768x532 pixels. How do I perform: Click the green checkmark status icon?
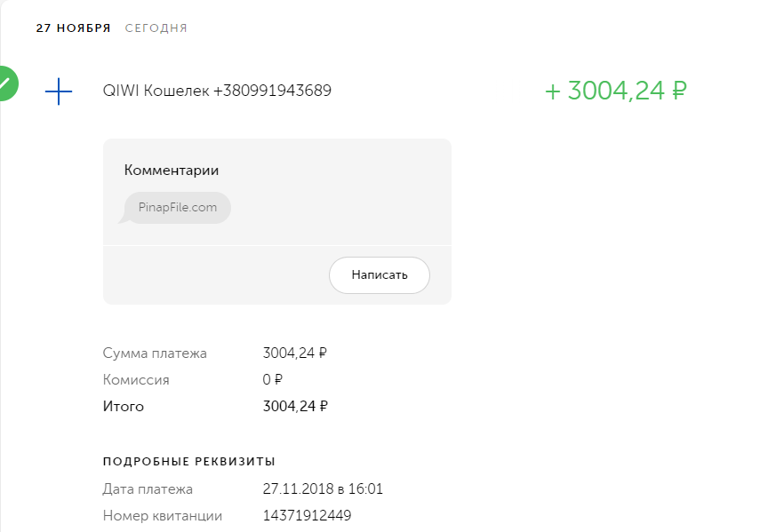tap(6, 83)
